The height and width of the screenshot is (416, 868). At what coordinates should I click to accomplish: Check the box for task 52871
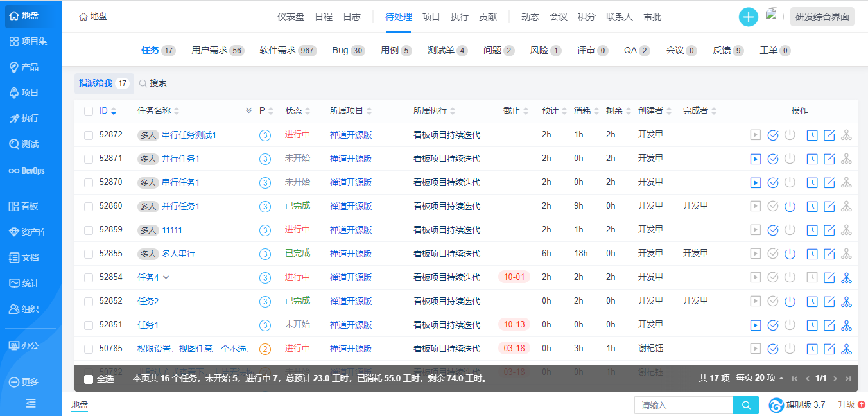coord(89,159)
